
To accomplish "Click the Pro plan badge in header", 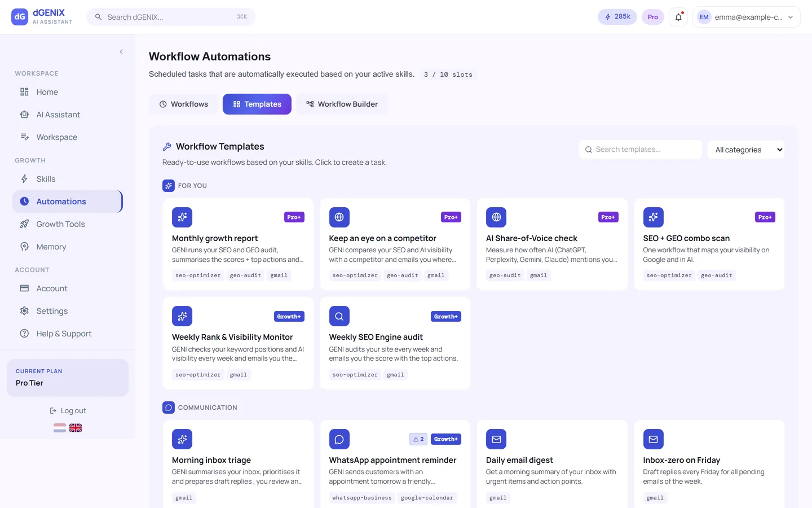I will coord(652,17).
